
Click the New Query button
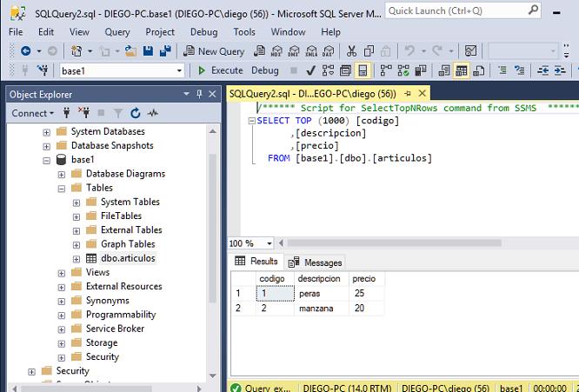click(214, 51)
